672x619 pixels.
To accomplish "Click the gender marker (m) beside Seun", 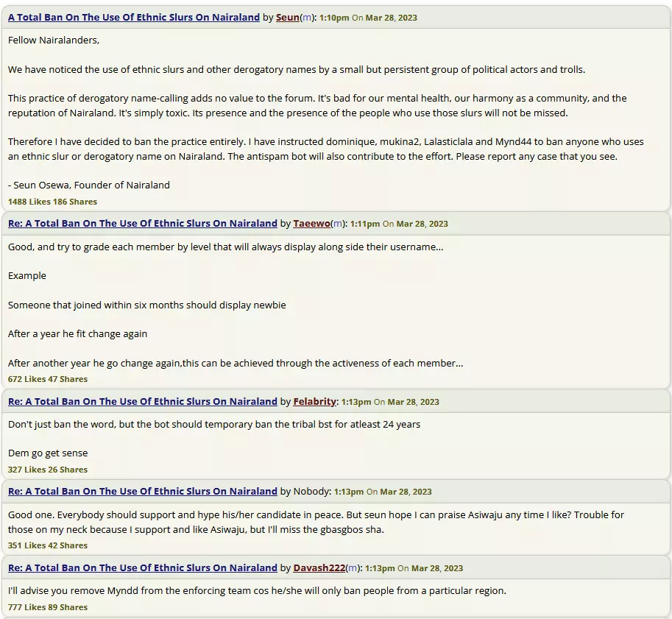I will pos(307,18).
